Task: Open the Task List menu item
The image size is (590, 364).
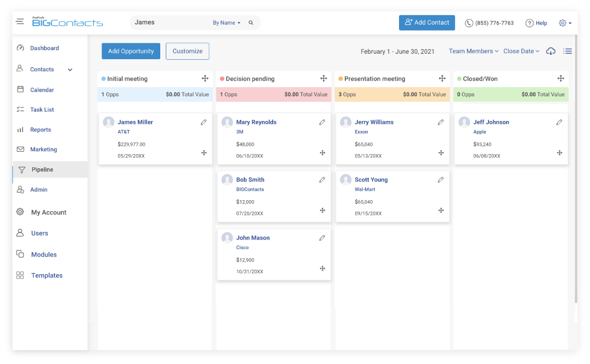Action: 20,109
